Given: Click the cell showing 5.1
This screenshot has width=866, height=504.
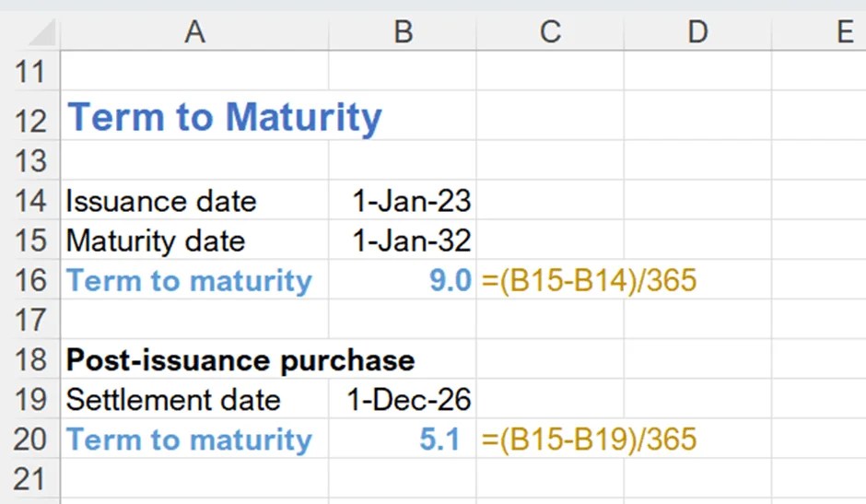Looking at the screenshot, I should coord(439,440).
